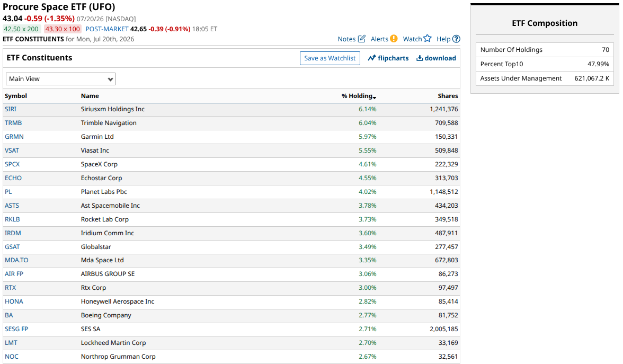The image size is (623, 364).
Task: Click the POST-MARKET label
Action: [x=107, y=29]
